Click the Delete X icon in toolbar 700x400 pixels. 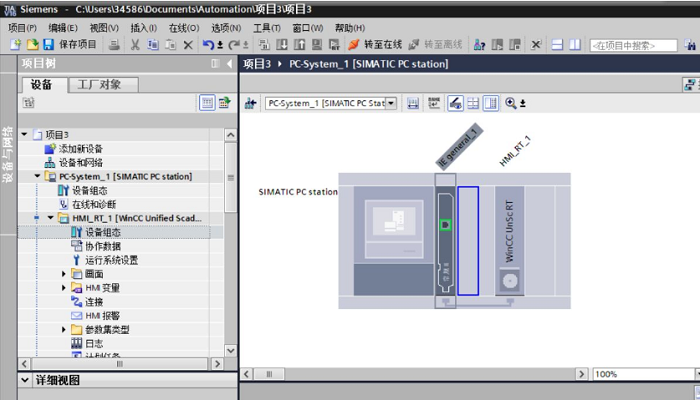click(188, 45)
